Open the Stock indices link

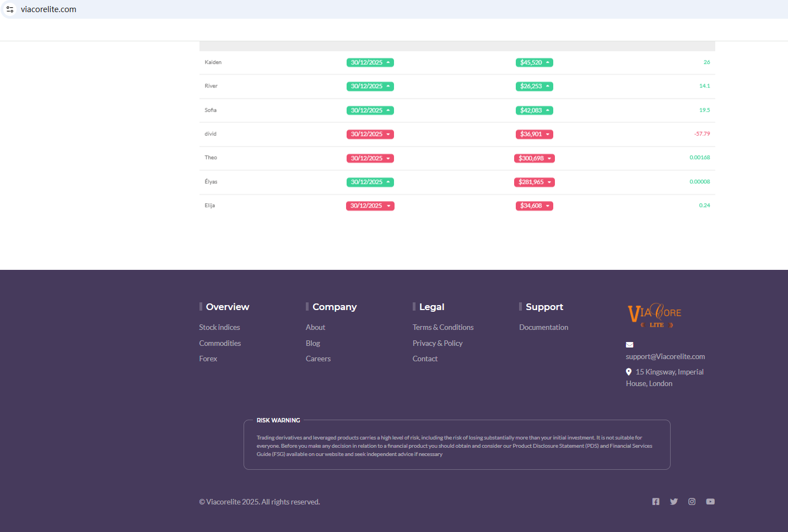pyautogui.click(x=219, y=327)
